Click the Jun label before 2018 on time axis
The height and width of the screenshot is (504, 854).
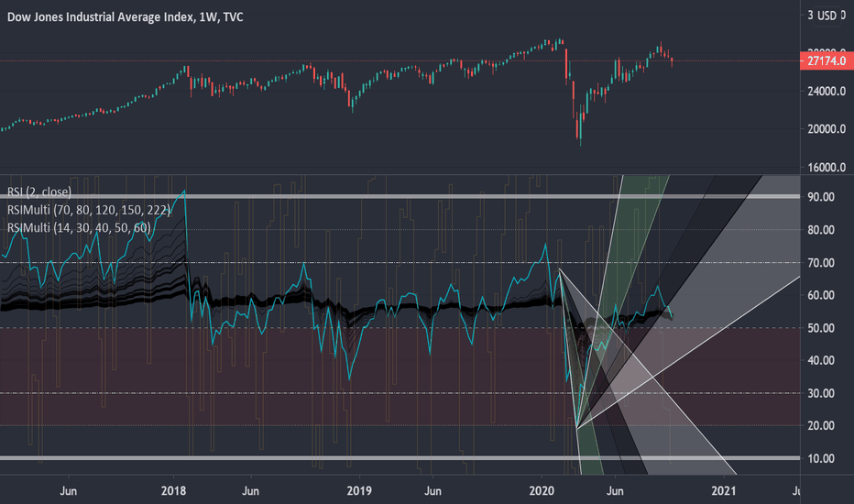coord(68,491)
